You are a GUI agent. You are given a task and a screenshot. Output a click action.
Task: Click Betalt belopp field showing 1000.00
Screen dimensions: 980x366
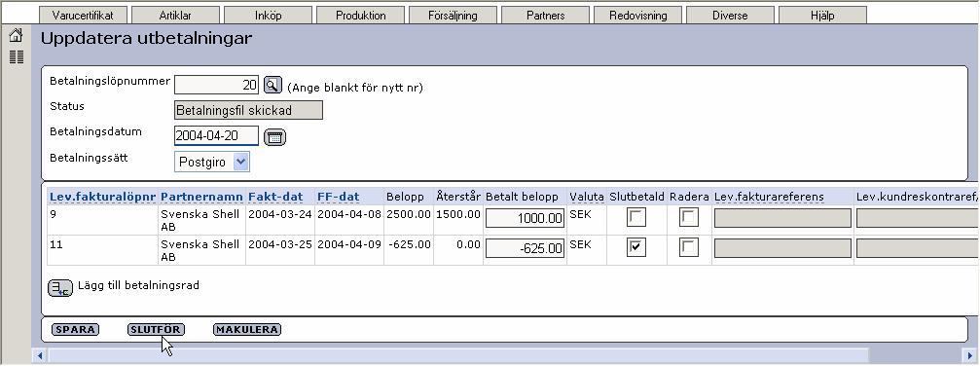pos(525,218)
